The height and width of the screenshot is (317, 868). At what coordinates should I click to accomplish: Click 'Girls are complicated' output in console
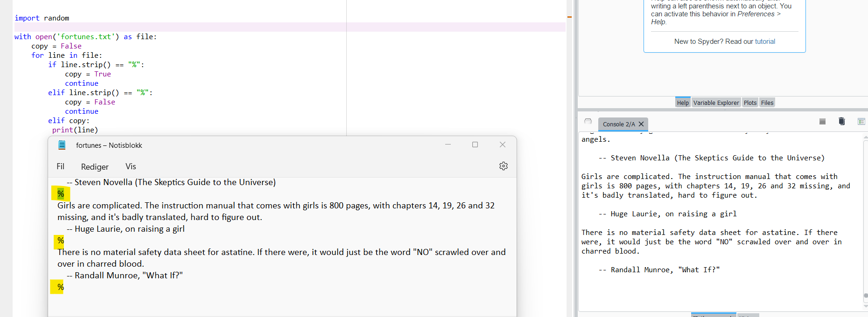pyautogui.click(x=709, y=177)
